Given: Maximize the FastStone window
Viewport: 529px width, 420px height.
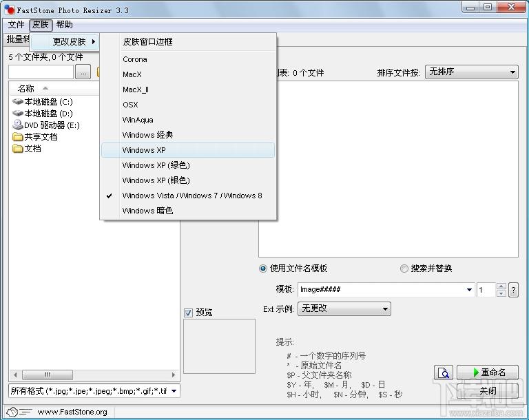Looking at the screenshot, I should (x=488, y=8).
